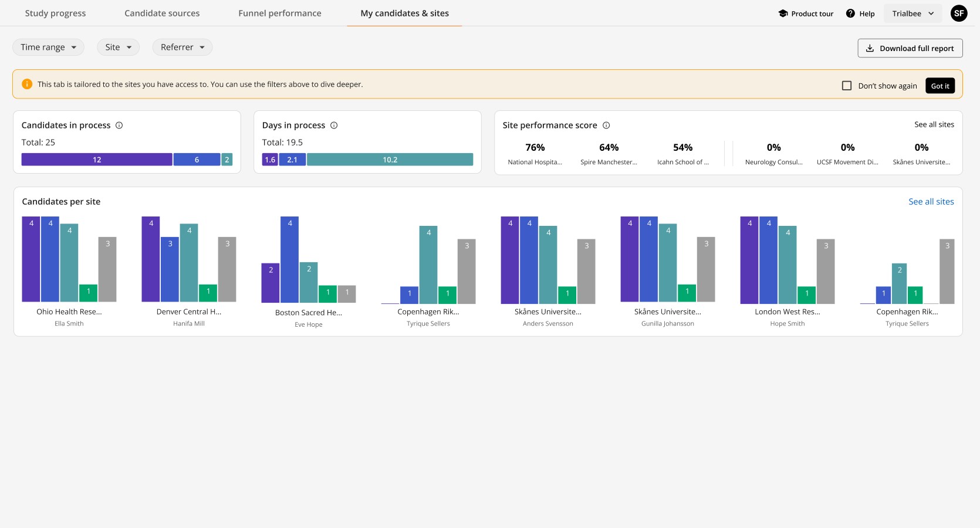Click the purple 12 candidates bar segment

pyautogui.click(x=97, y=160)
